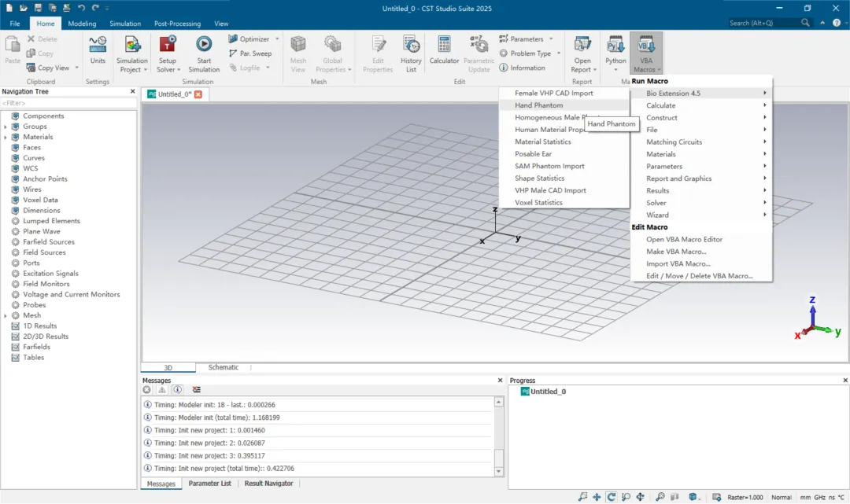Viewport: 850px width, 504px height.
Task: Redo the last action
Action: (95, 8)
